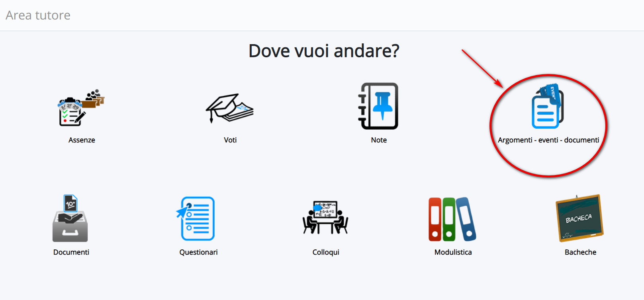Screen dimensions: 644x300
Task: Click the Modulistica text label
Action: click(x=453, y=252)
